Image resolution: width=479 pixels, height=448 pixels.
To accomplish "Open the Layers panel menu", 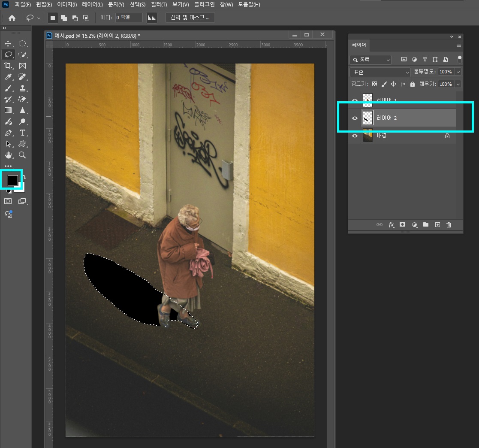I will coord(458,45).
